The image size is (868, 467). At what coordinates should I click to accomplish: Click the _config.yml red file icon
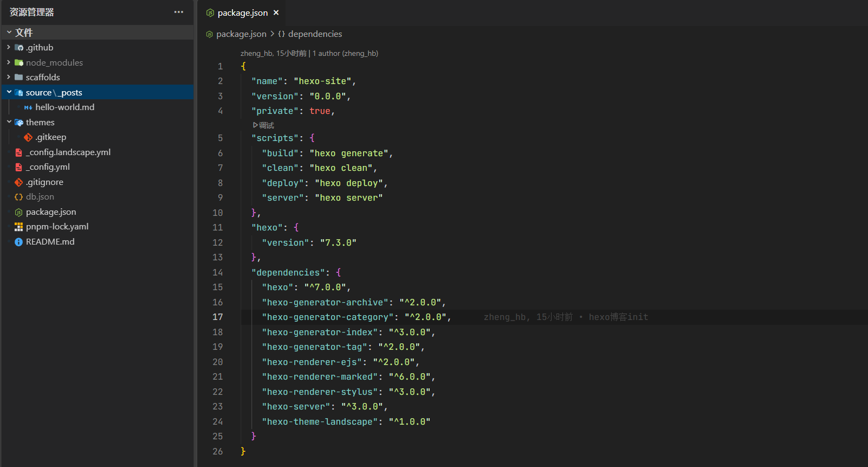point(18,167)
